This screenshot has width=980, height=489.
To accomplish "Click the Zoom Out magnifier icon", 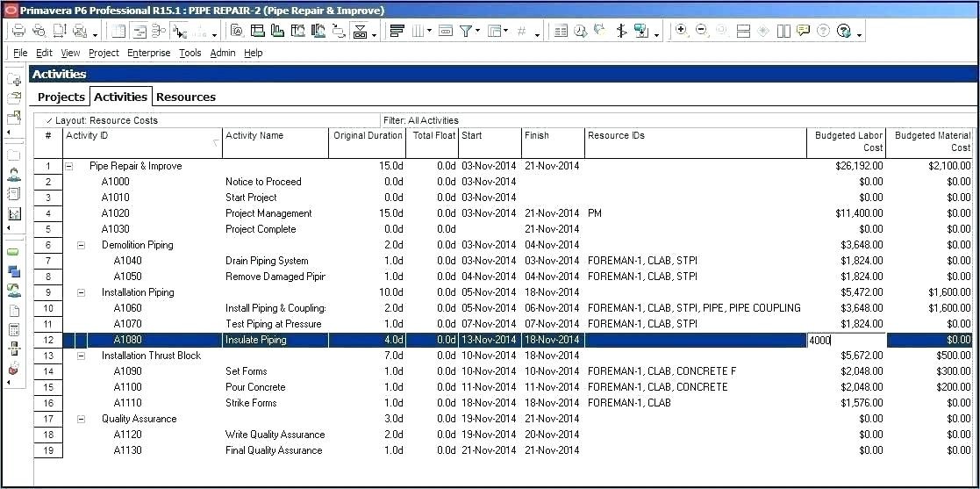I will point(702,31).
